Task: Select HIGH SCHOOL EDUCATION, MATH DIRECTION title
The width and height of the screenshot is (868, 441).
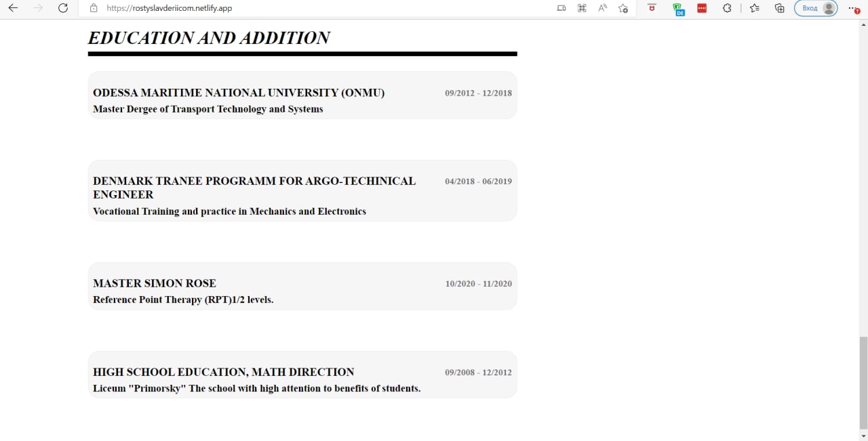Action: 224,372
